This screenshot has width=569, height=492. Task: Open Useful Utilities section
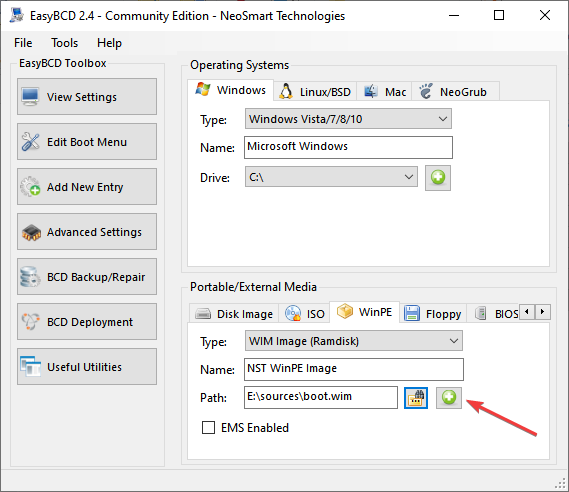click(x=87, y=367)
